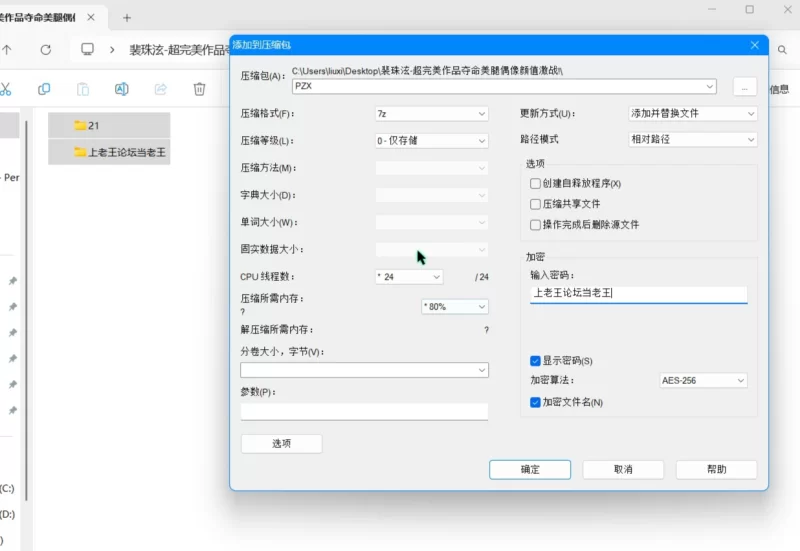The height and width of the screenshot is (551, 800).
Task: Uncheck the 显示密码 checkbox
Action: coord(535,361)
